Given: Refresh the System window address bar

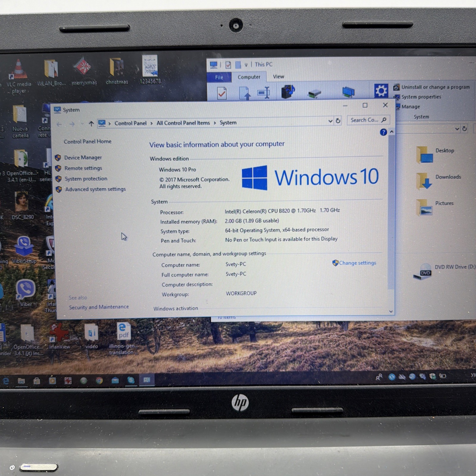Looking at the screenshot, I should coord(338,121).
